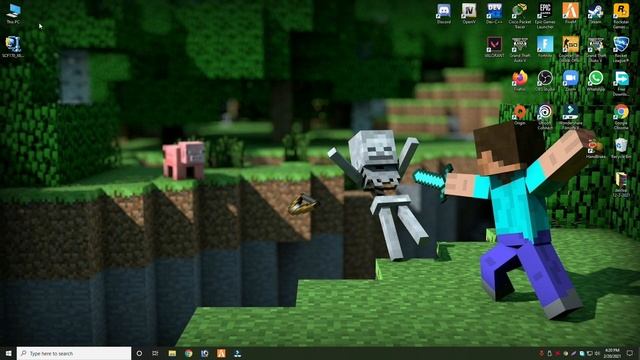Click the microphone icon in system tray
Viewport: 640px width, 360px height.
pyautogui.click(x=542, y=353)
